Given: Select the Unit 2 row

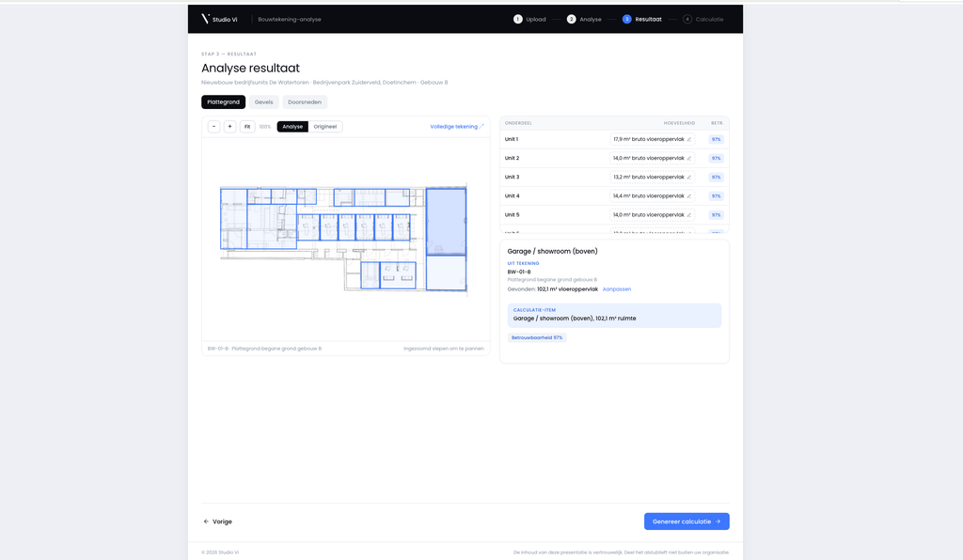Looking at the screenshot, I should [614, 158].
